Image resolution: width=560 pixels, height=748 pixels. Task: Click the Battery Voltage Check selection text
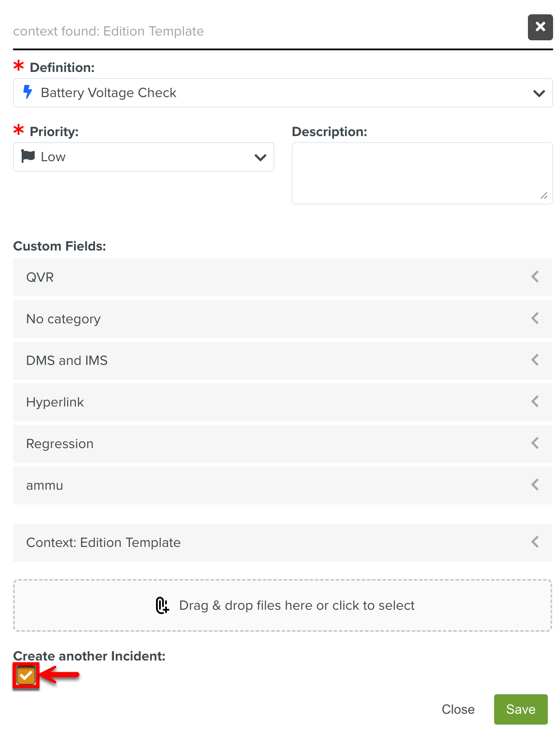pos(108,93)
